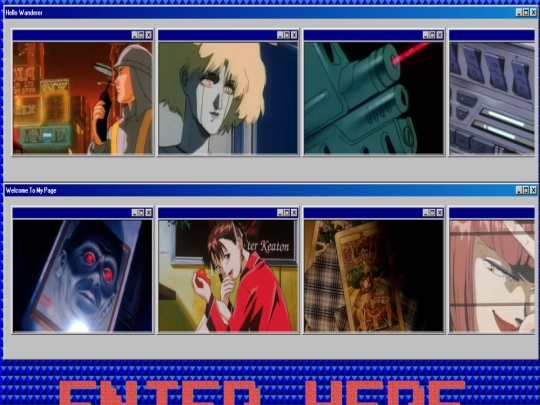Viewport: 540px width, 405px height.
Task: Close the laser gun image window
Action: coord(440,35)
